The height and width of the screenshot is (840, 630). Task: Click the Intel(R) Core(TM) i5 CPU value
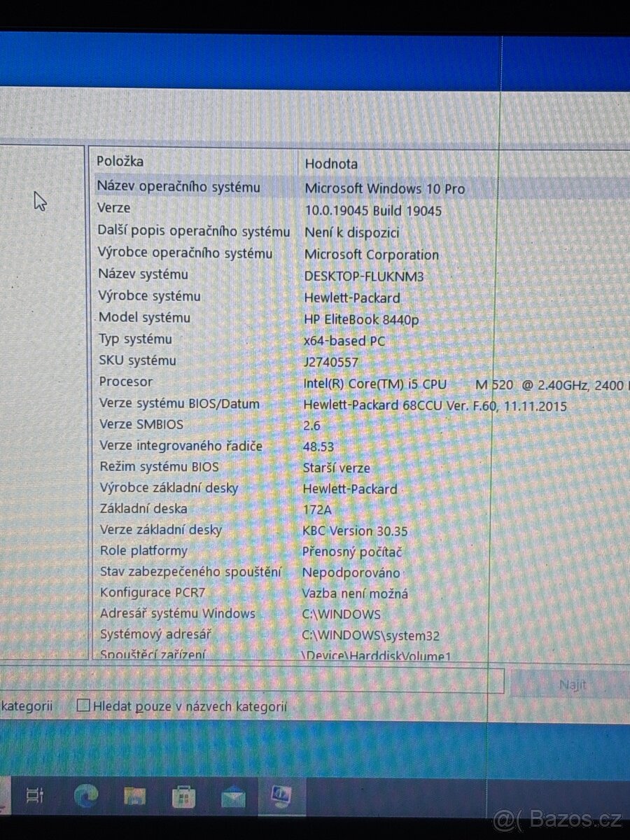(466, 384)
